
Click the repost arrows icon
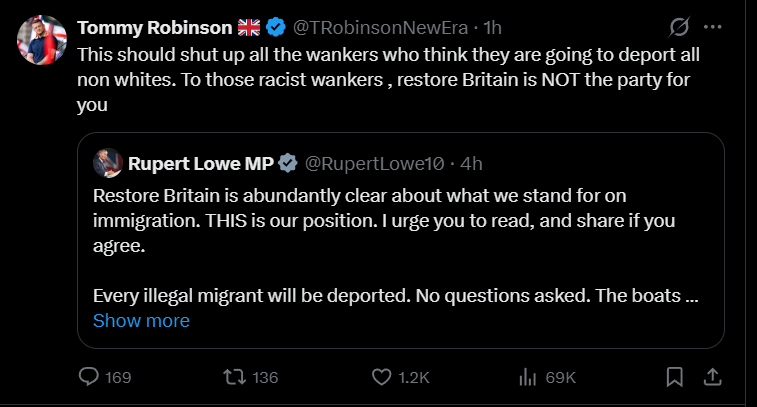point(235,377)
